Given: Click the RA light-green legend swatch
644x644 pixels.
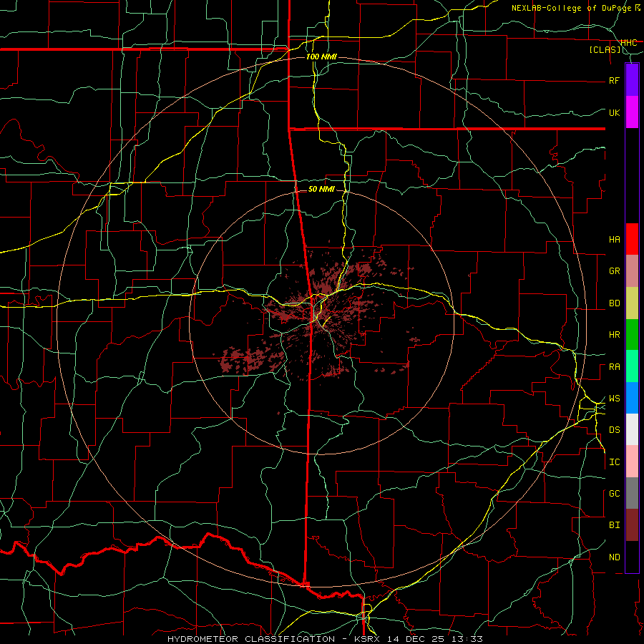Looking at the screenshot, I should coord(632,366).
